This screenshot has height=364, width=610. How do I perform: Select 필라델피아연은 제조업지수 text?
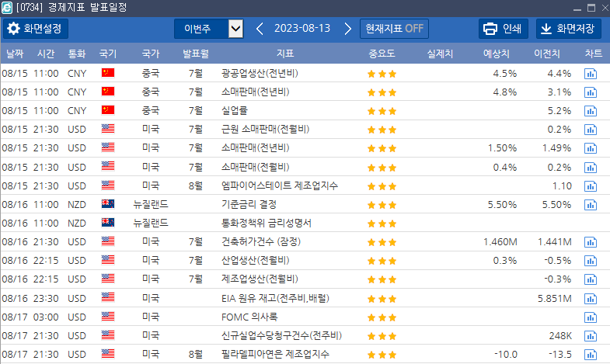(x=275, y=354)
